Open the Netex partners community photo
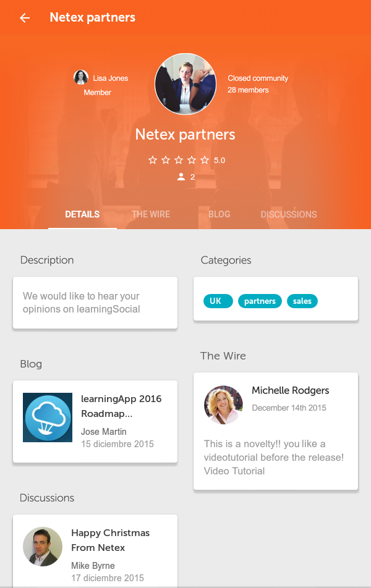This screenshot has height=588, width=371. pyautogui.click(x=185, y=83)
